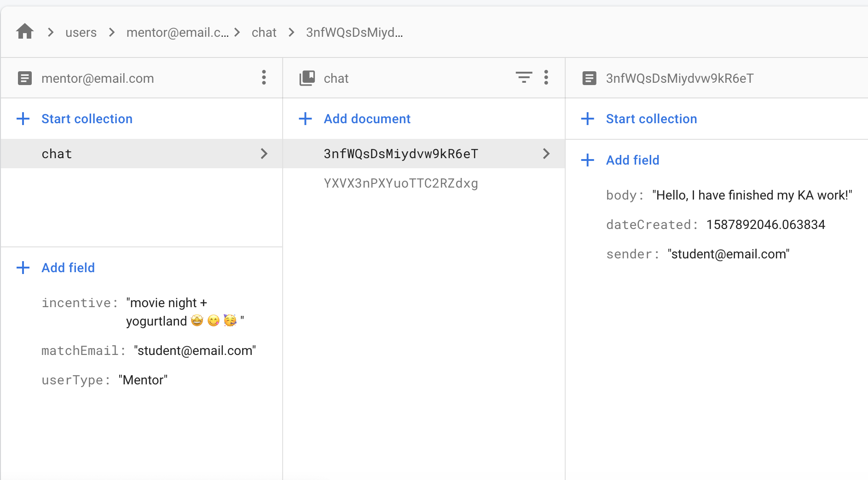Navigate to chat in the breadcrumb
The height and width of the screenshot is (480, 868).
click(x=264, y=33)
